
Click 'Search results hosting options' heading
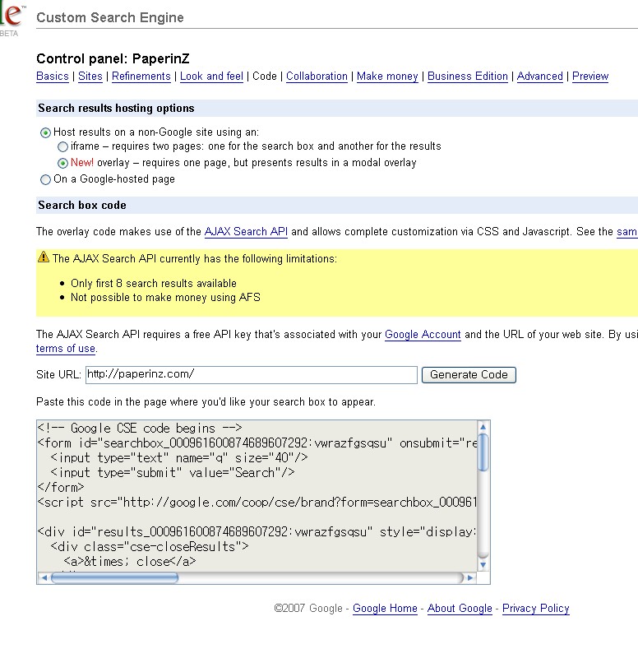[x=116, y=109]
